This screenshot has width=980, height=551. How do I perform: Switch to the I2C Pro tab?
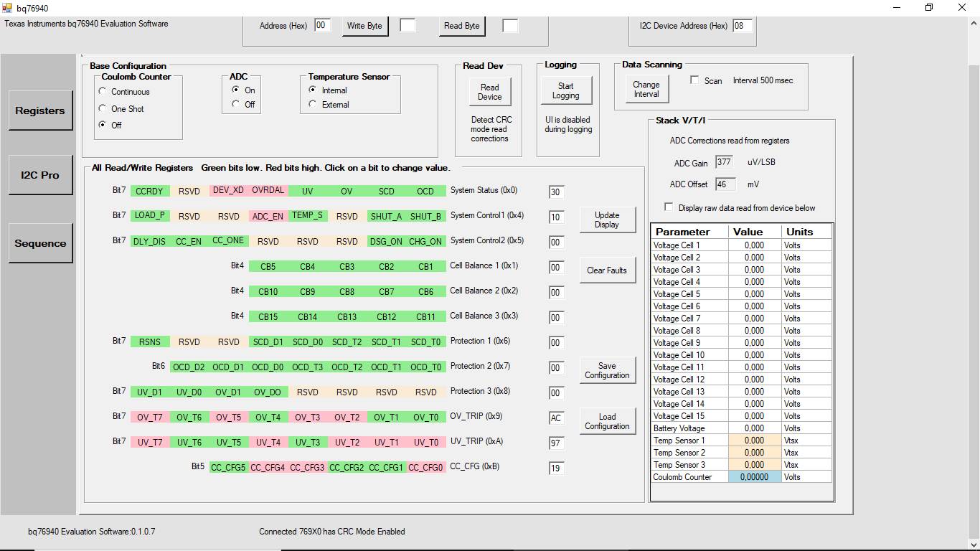tap(40, 175)
